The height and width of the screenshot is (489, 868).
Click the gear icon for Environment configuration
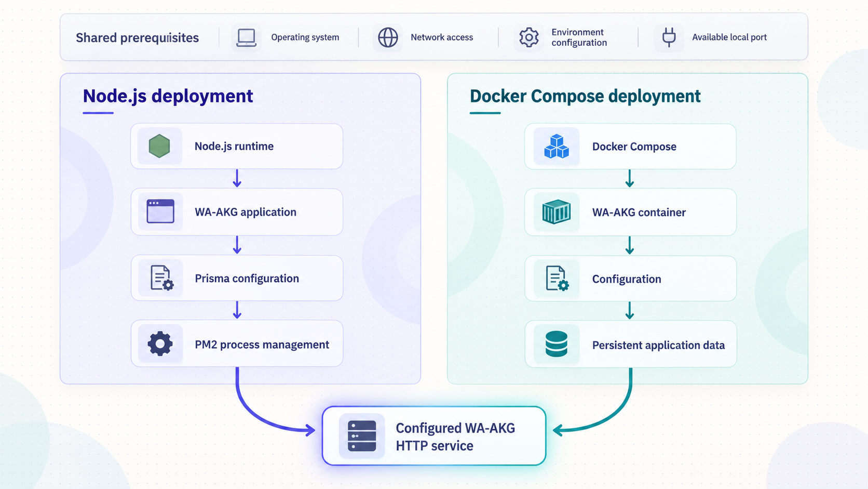529,37
